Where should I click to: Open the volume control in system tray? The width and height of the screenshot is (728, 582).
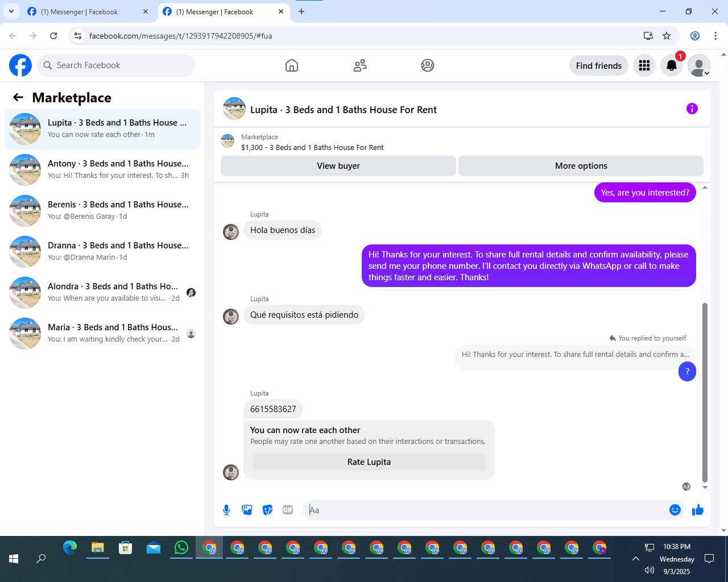pos(650,570)
